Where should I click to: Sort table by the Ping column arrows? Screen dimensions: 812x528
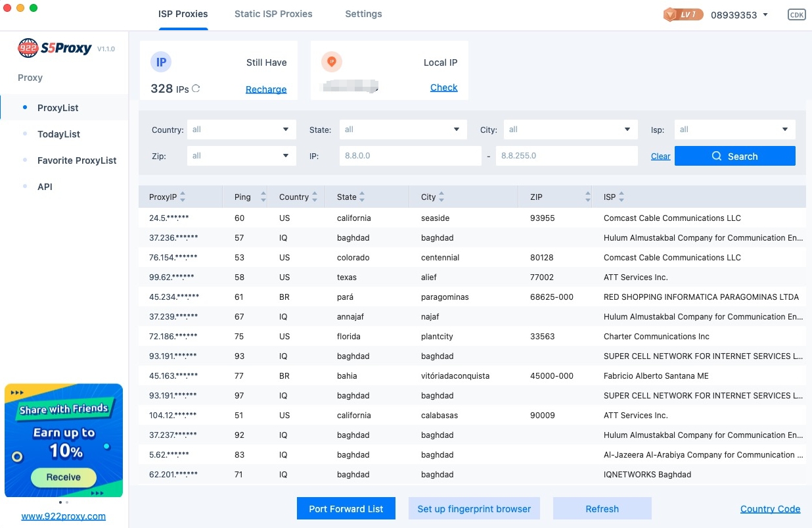click(x=263, y=197)
